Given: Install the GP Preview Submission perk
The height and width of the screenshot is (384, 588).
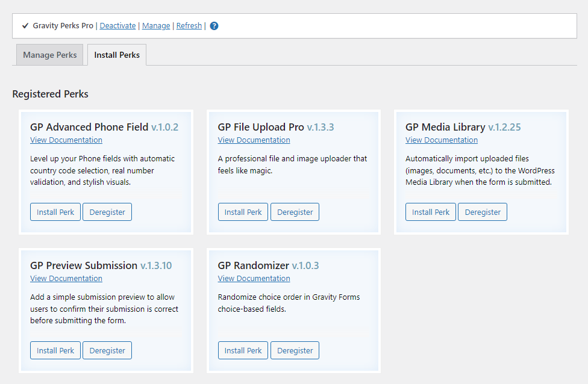Looking at the screenshot, I should 55,350.
